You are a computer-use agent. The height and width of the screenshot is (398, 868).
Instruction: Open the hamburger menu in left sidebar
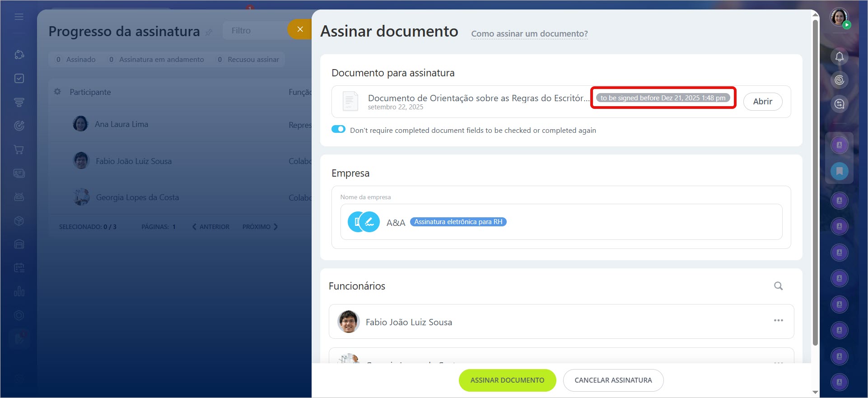(19, 17)
